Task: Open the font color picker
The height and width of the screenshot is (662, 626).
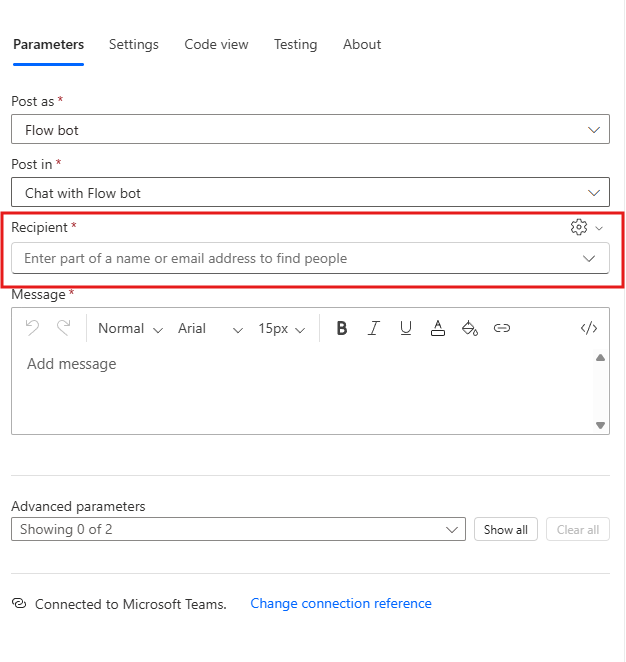Action: [x=438, y=328]
